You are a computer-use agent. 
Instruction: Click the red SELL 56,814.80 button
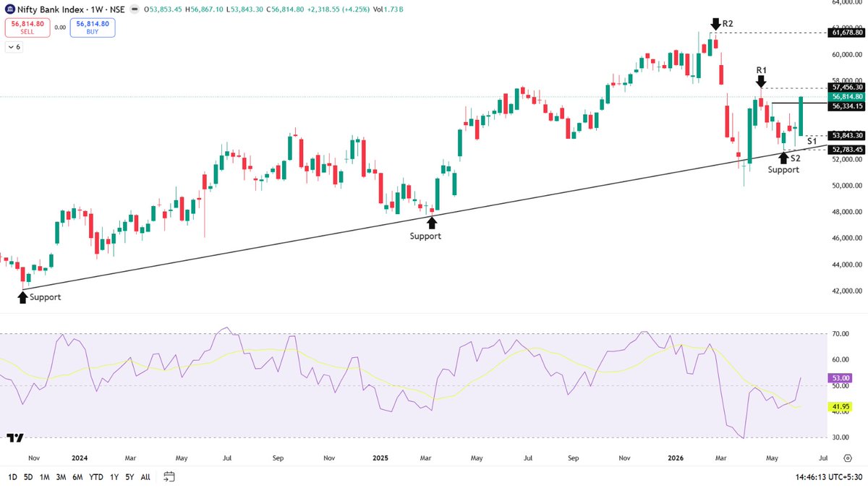[x=27, y=28]
